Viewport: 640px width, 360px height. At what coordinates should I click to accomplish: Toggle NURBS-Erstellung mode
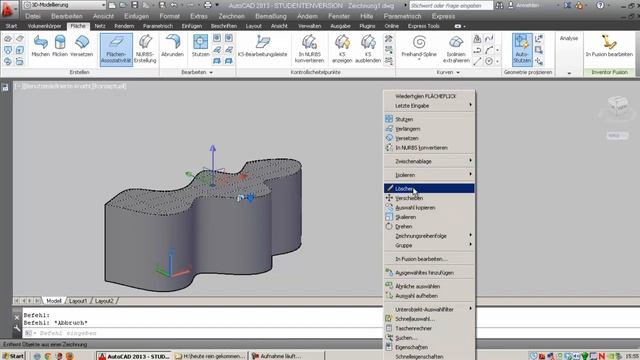(145, 49)
